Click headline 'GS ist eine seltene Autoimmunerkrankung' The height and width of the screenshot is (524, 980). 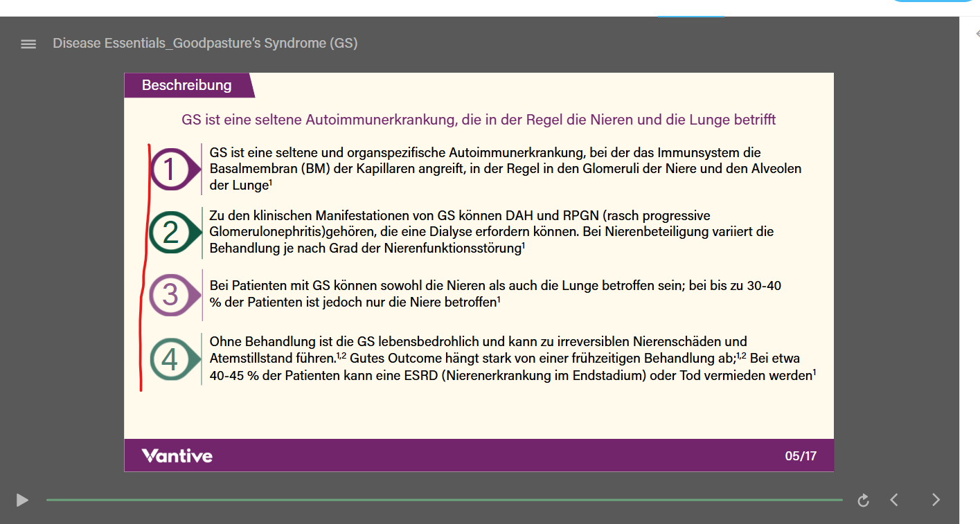(x=479, y=120)
